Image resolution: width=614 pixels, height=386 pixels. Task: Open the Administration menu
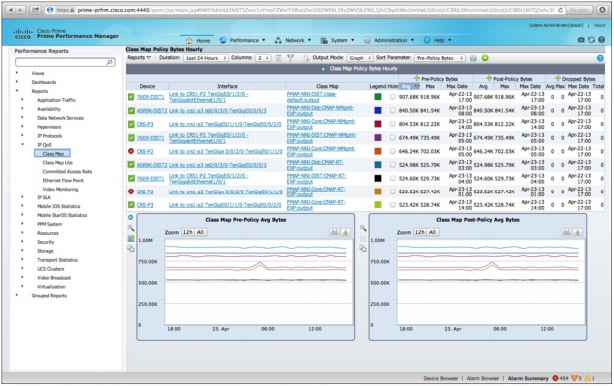389,40
